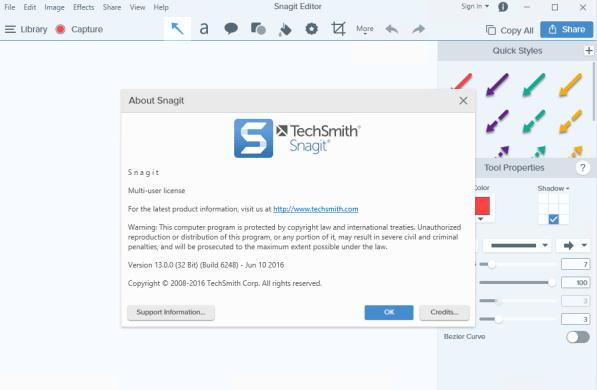Select the Callout speech bubble tool
The height and width of the screenshot is (390, 597).
[x=231, y=29]
